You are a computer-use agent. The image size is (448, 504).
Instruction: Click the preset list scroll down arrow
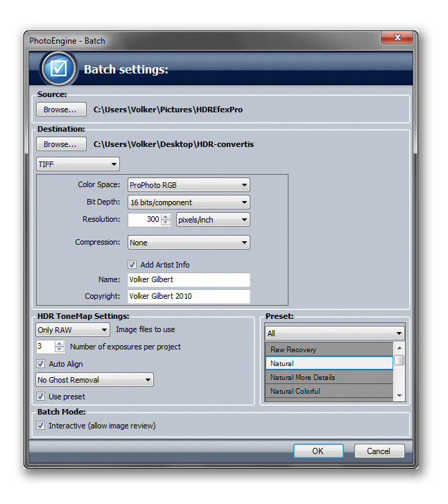pyautogui.click(x=399, y=396)
